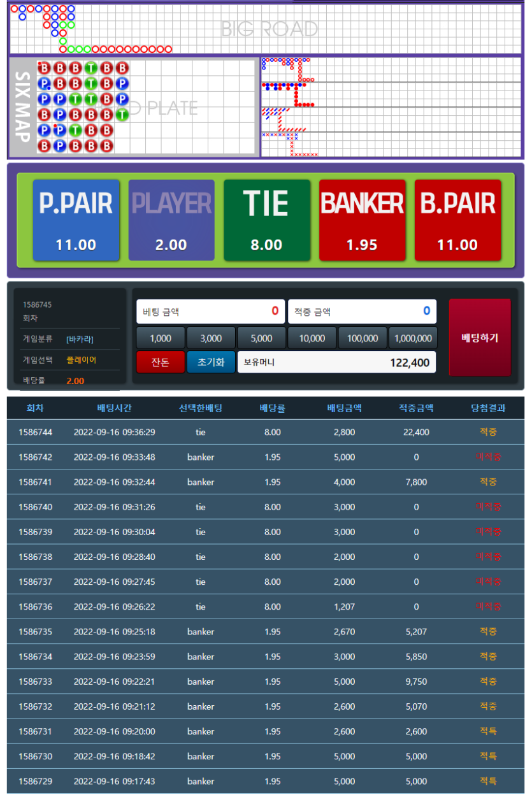Click the 적중 금액 field
Viewport: 532px width, 795px height.
pos(362,312)
